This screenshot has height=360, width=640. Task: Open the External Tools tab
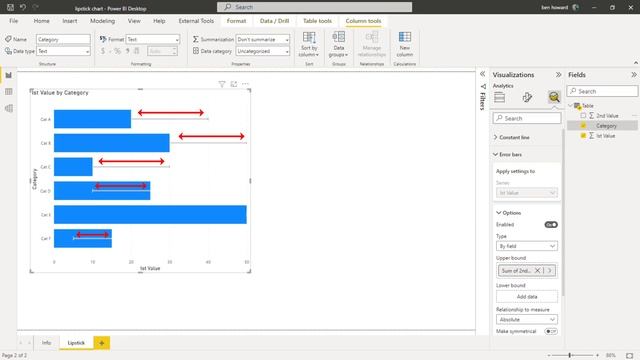(196, 21)
